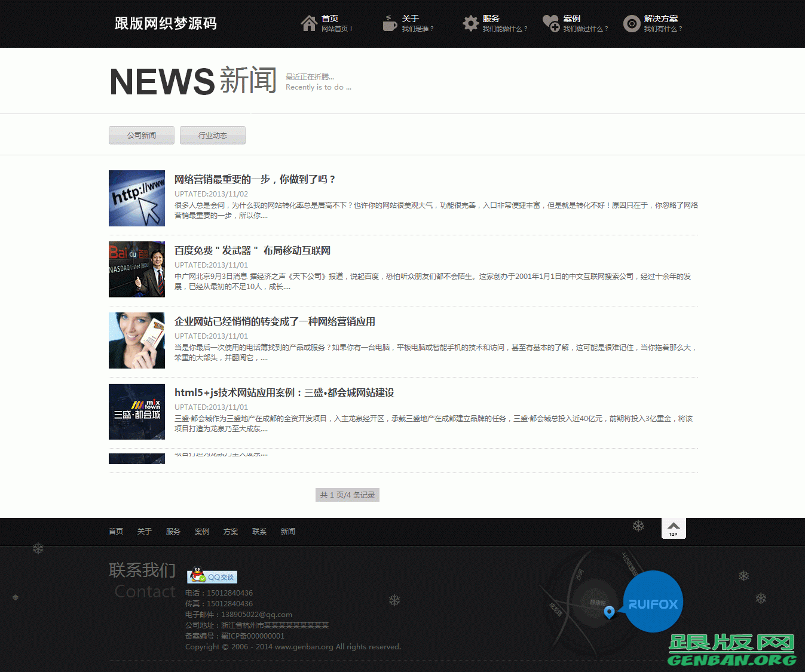Image resolution: width=805 pixels, height=672 pixels.
Task: Switch to the 公司新闻 tab
Action: click(141, 135)
